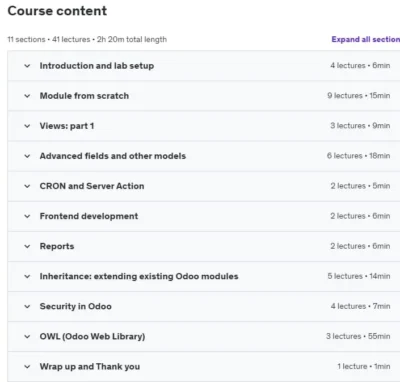
Task: Click OWL section's 3 lectures 55min label
Action: click(x=358, y=336)
